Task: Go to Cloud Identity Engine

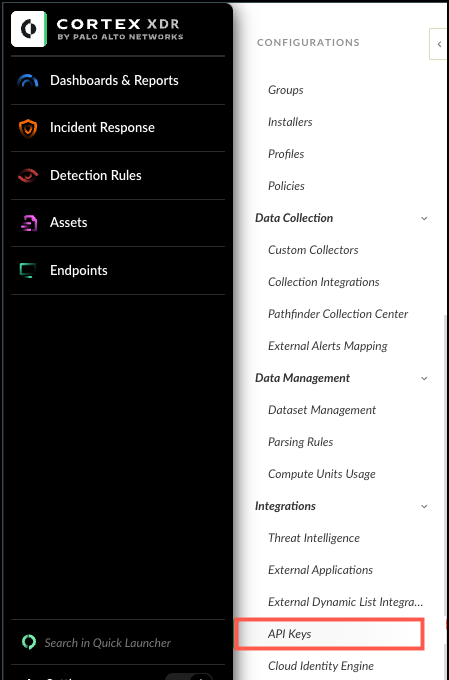Action: (321, 666)
